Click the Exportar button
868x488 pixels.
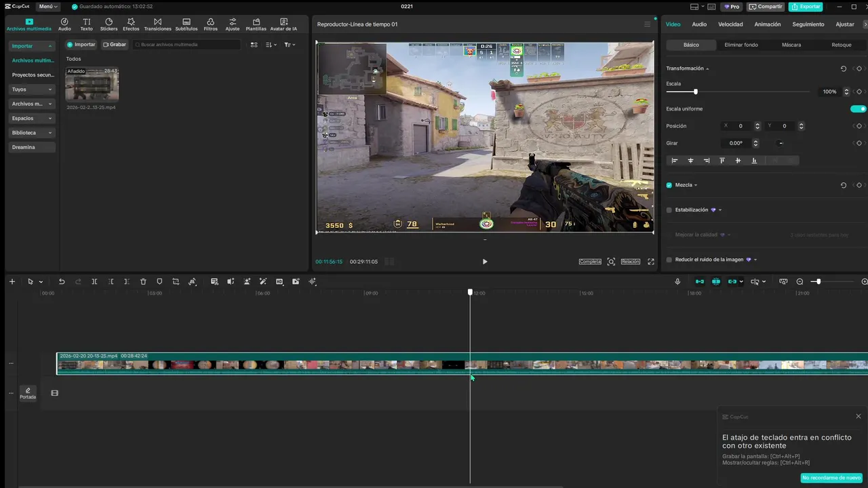tap(806, 6)
